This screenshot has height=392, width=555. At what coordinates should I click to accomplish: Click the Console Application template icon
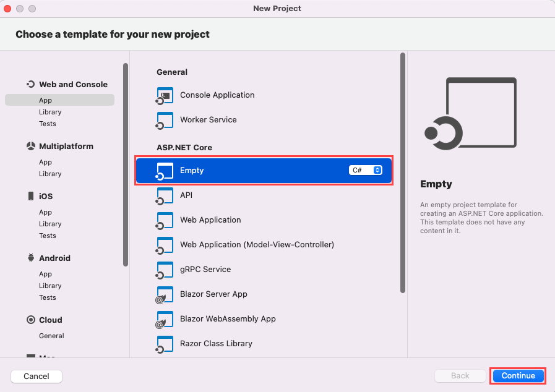pos(164,96)
